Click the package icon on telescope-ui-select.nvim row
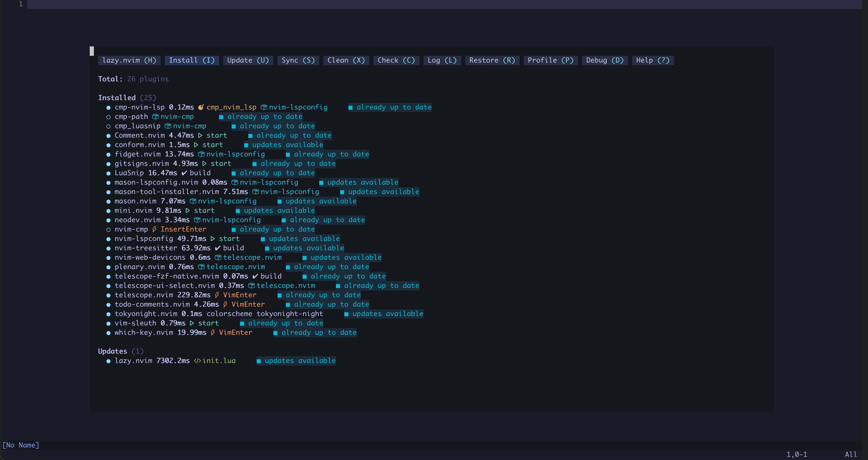 [251, 286]
